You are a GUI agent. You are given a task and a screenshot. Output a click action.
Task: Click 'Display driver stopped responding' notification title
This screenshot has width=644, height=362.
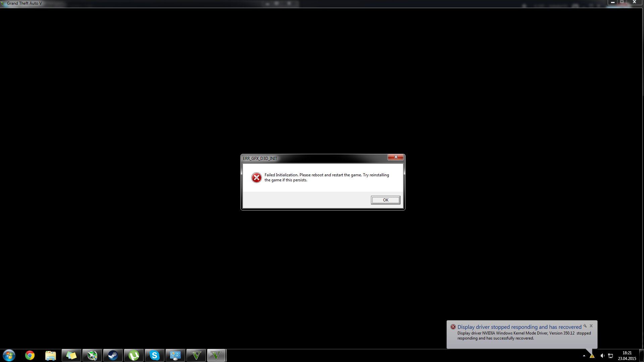(519, 327)
